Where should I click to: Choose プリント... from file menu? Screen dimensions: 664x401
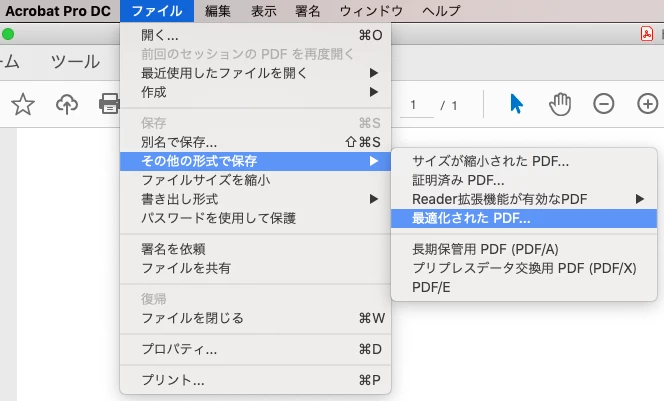click(255, 380)
